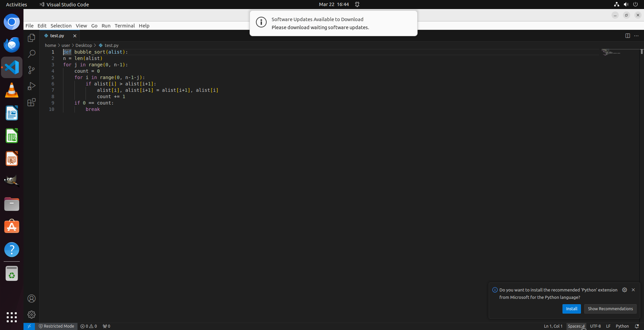The image size is (644, 330).
Task: Open the Spaces: 4 indentation selector
Action: tap(576, 326)
